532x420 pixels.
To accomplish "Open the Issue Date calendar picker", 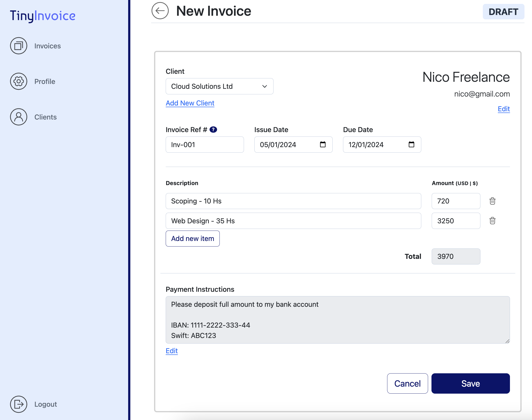I will [x=323, y=145].
